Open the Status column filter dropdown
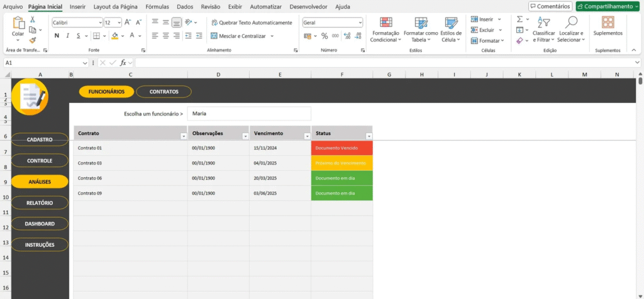This screenshot has width=644, height=299. pyautogui.click(x=369, y=136)
